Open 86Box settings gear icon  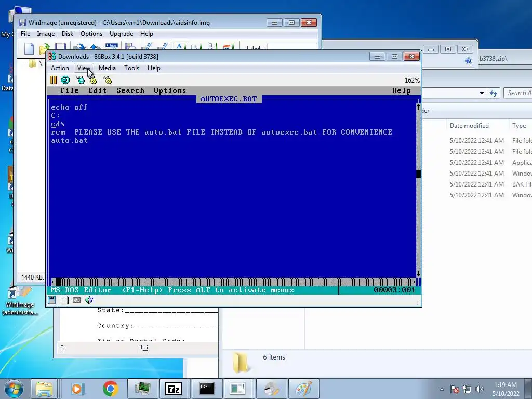tap(108, 80)
